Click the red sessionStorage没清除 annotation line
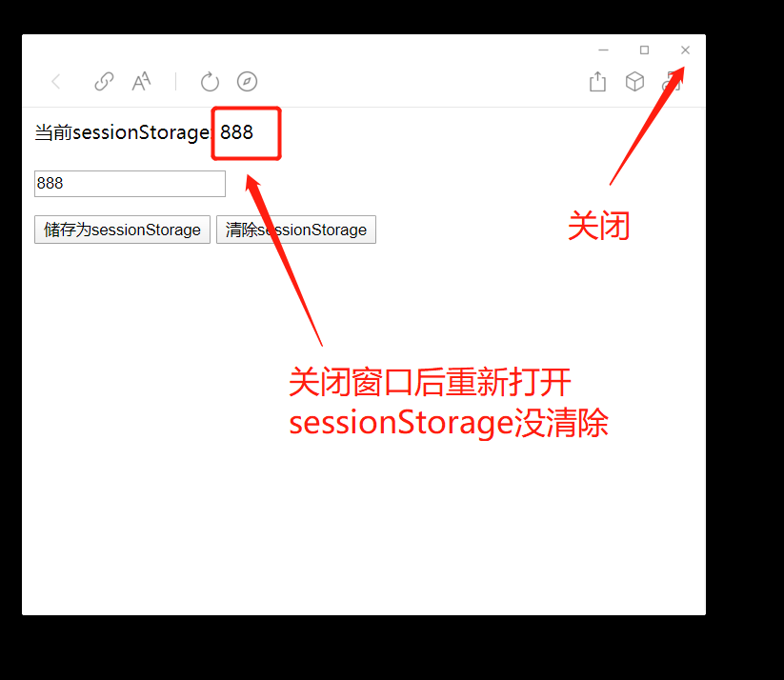Image resolution: width=784 pixels, height=680 pixels. [x=449, y=423]
